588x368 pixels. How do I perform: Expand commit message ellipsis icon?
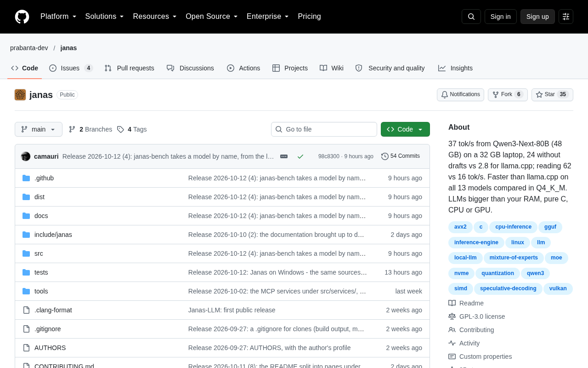click(x=284, y=156)
